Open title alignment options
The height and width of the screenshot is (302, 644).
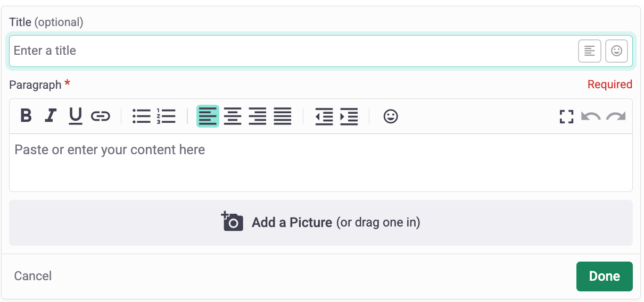click(x=590, y=51)
